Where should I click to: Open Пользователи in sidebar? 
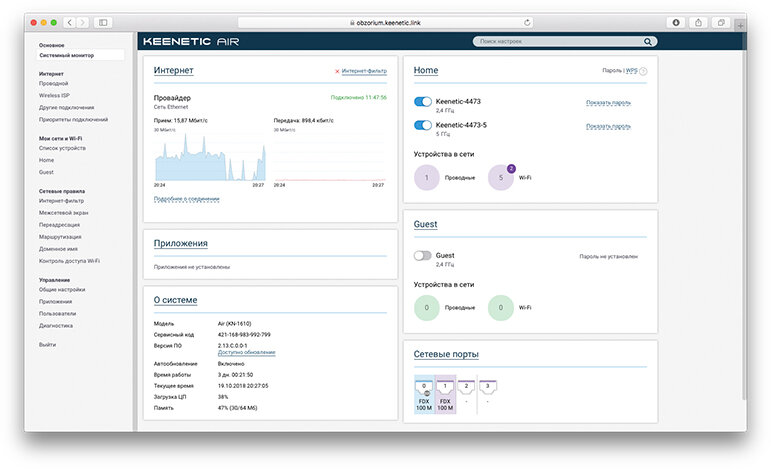(58, 314)
